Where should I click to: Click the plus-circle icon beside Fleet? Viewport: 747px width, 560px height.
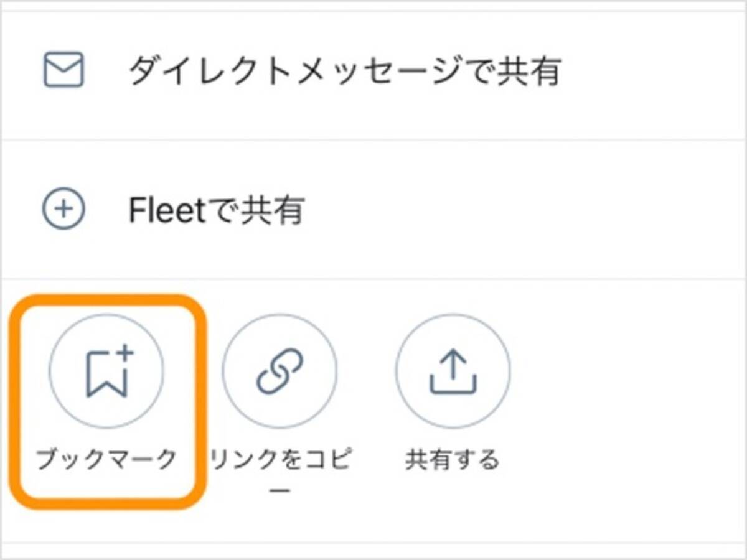click(63, 208)
